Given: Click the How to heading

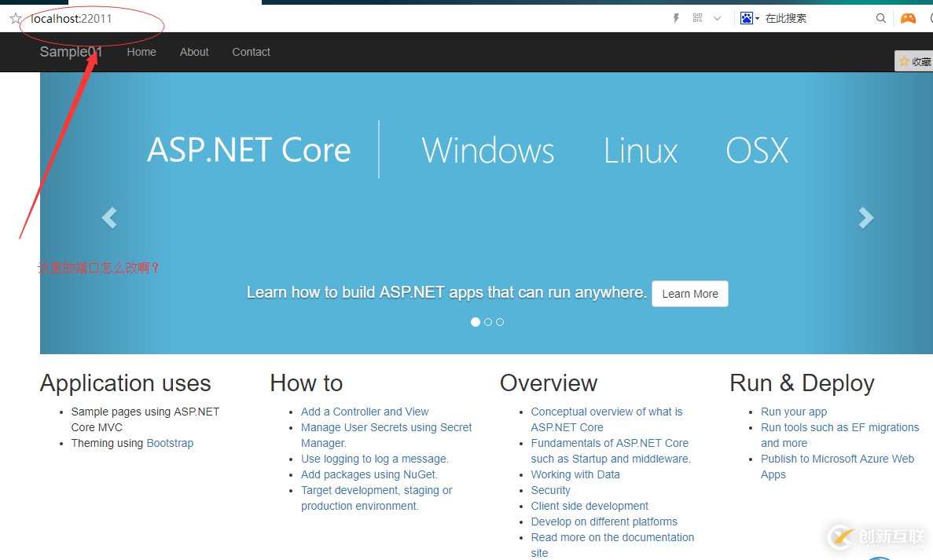Looking at the screenshot, I should point(307,383).
